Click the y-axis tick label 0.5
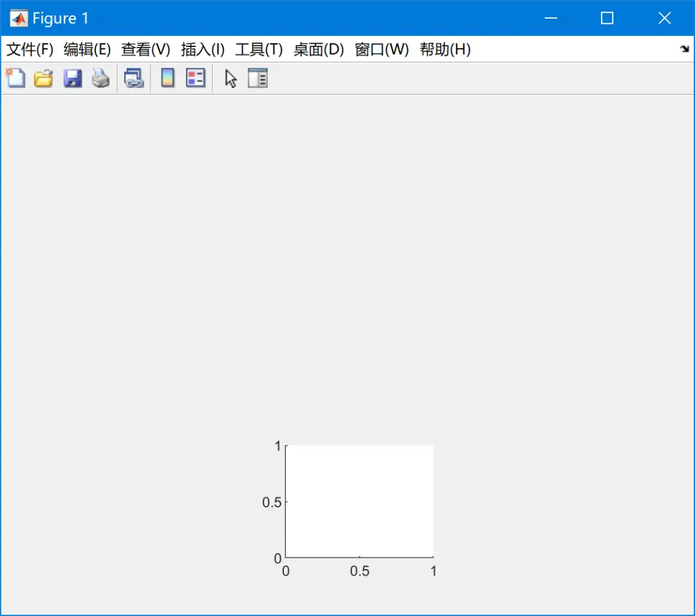 point(272,502)
